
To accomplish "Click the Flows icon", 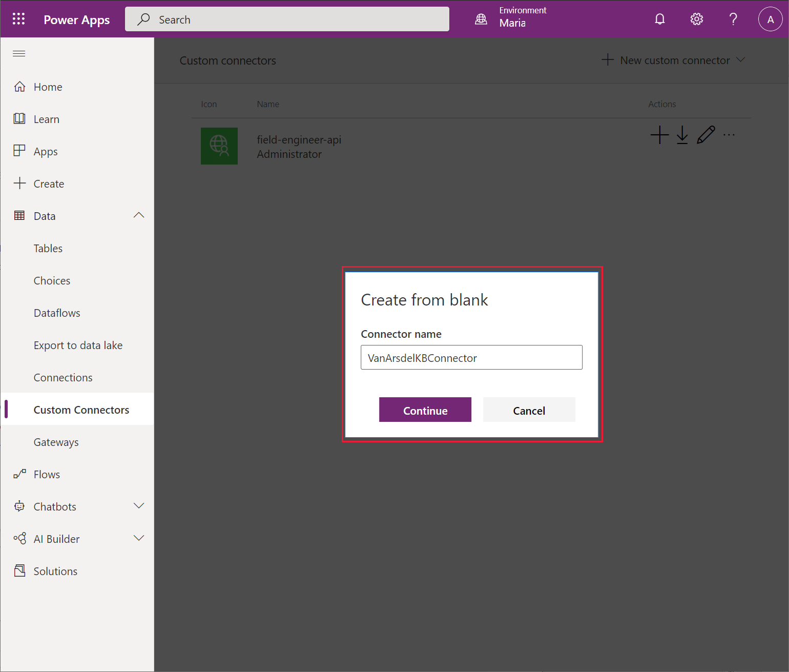I will [x=19, y=474].
